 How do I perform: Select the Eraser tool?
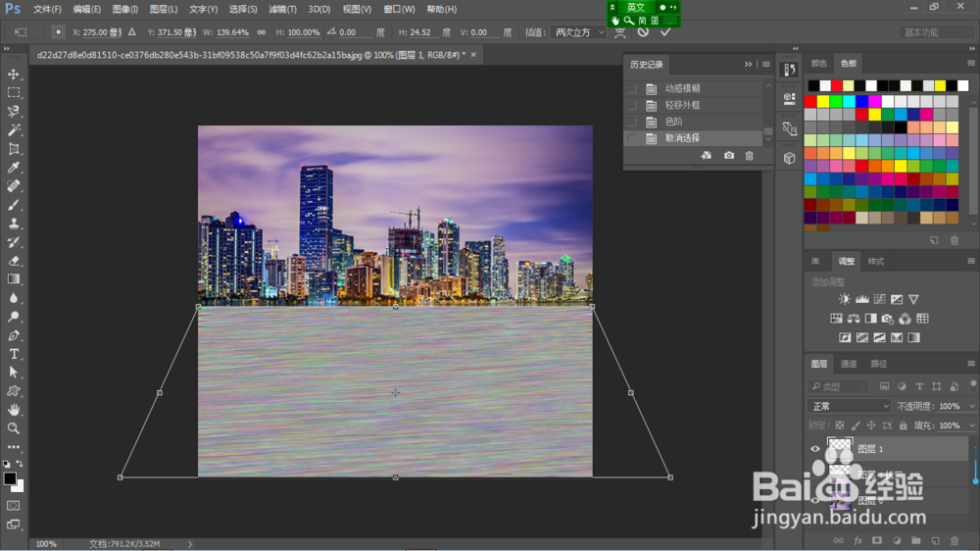click(x=13, y=261)
